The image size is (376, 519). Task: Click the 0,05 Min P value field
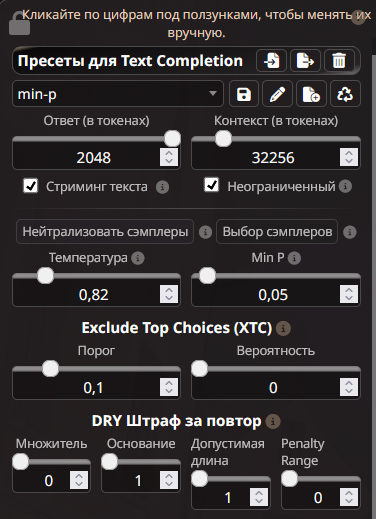pyautogui.click(x=276, y=294)
